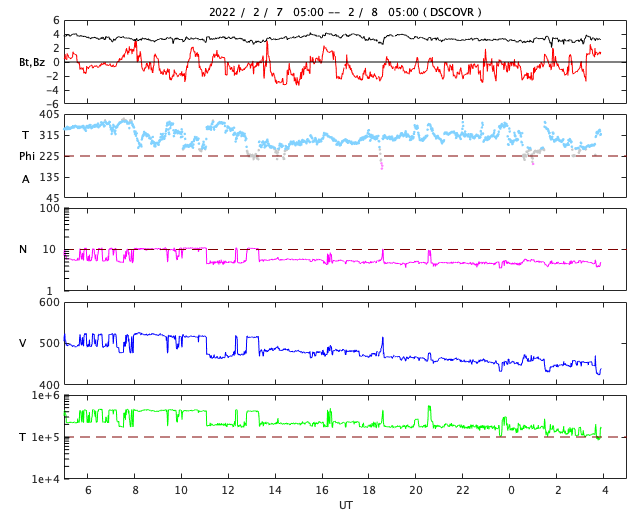This screenshot has width=640, height=512.
Task: Select Bt,Bz y-axis value '−6'
Action: 53,104
